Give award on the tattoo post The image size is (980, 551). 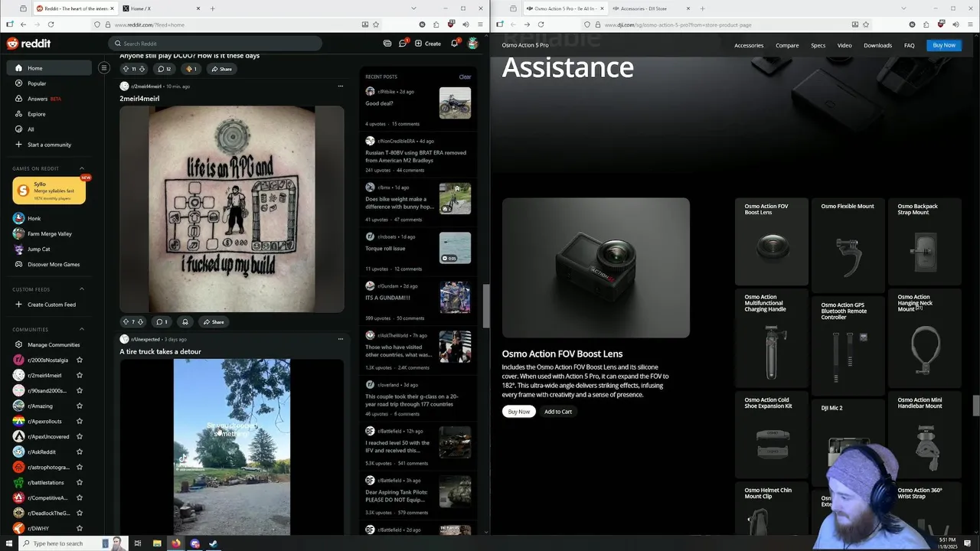tap(185, 322)
